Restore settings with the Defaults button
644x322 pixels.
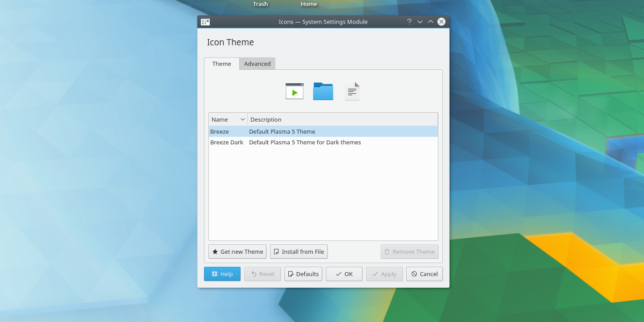tap(303, 274)
